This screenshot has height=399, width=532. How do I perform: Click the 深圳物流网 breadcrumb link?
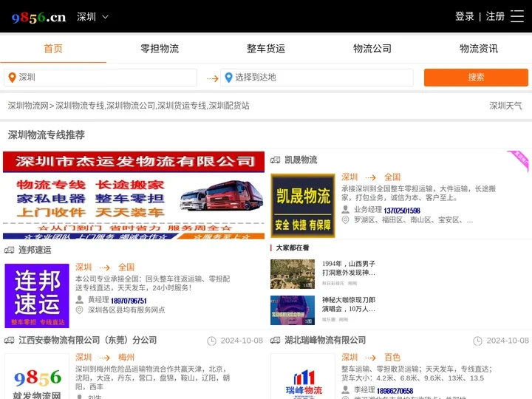28,106
